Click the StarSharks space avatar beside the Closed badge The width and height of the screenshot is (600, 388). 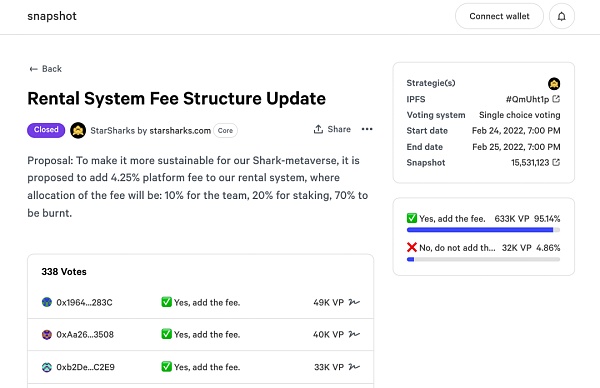pyautogui.click(x=78, y=130)
